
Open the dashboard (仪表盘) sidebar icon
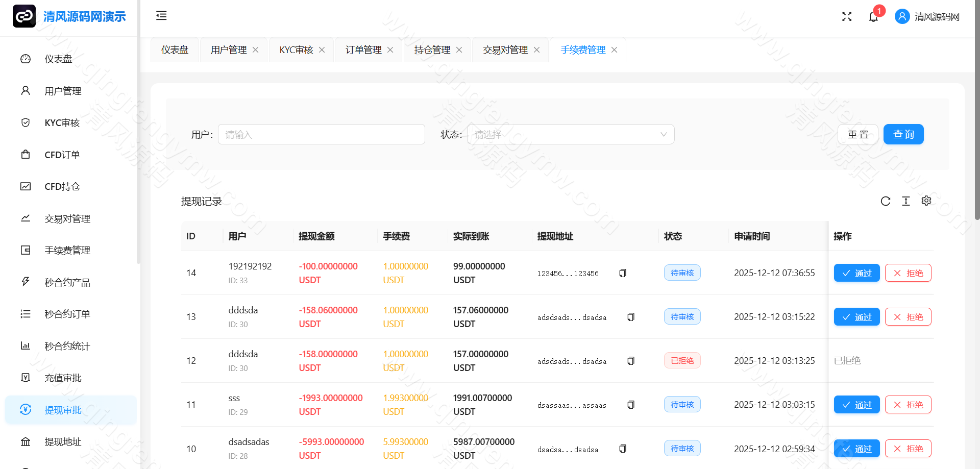click(x=26, y=59)
